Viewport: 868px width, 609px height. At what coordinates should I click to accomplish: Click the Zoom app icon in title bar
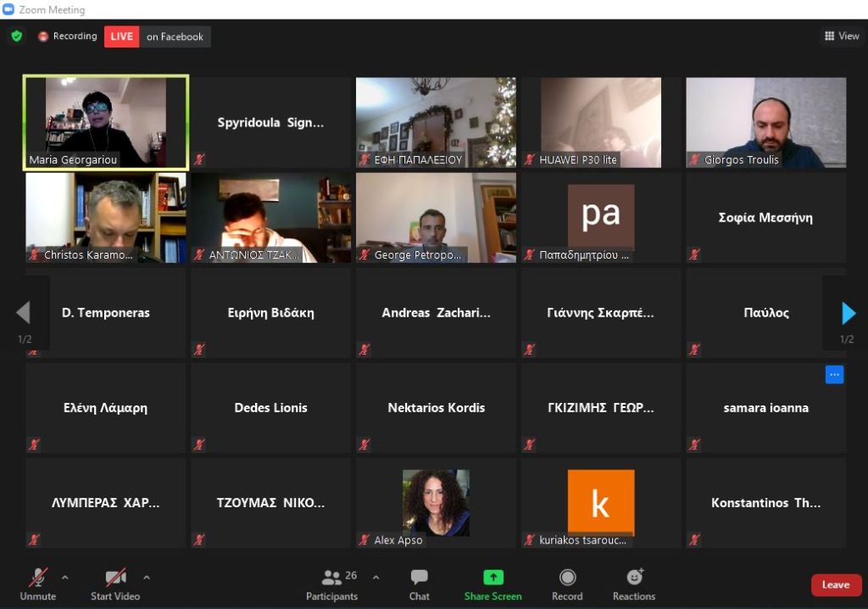click(8, 9)
